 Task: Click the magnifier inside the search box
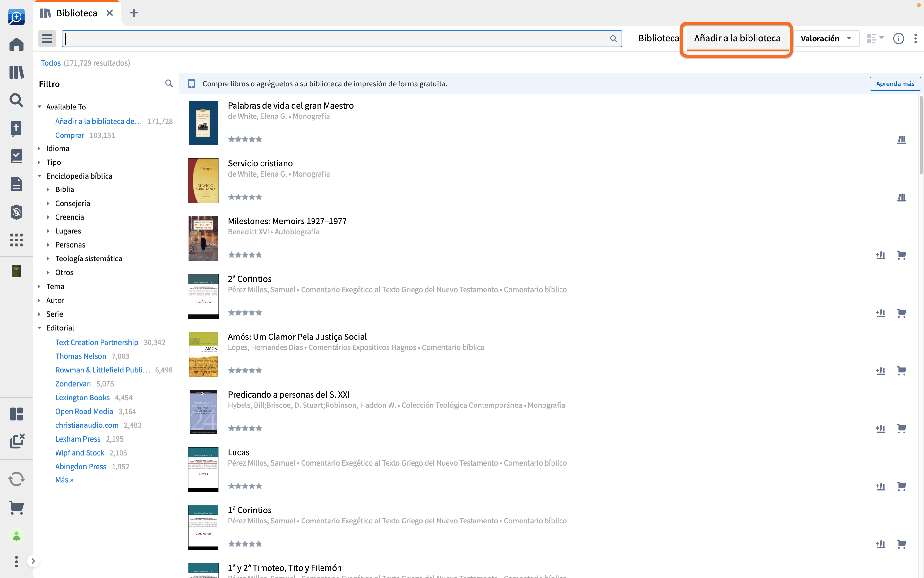point(613,39)
